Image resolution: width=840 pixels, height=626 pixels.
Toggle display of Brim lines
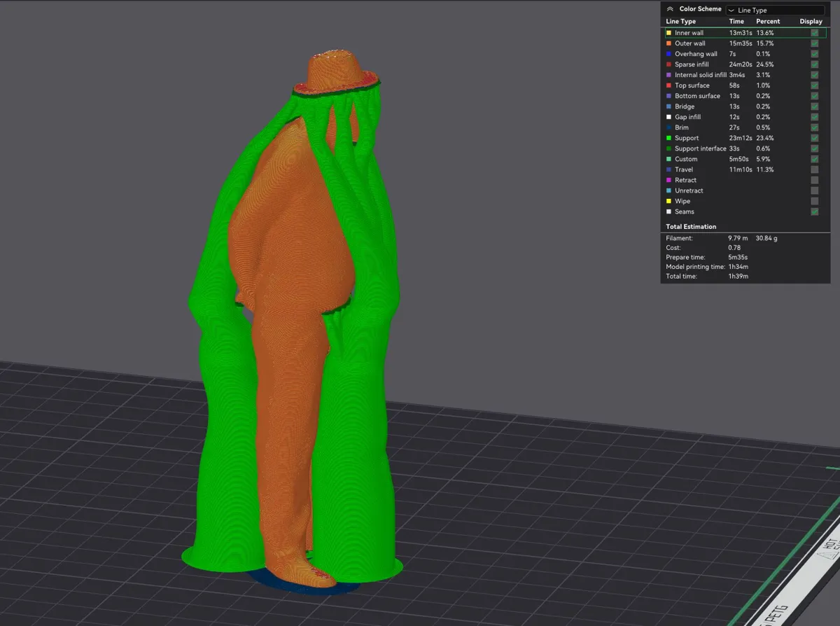[814, 127]
